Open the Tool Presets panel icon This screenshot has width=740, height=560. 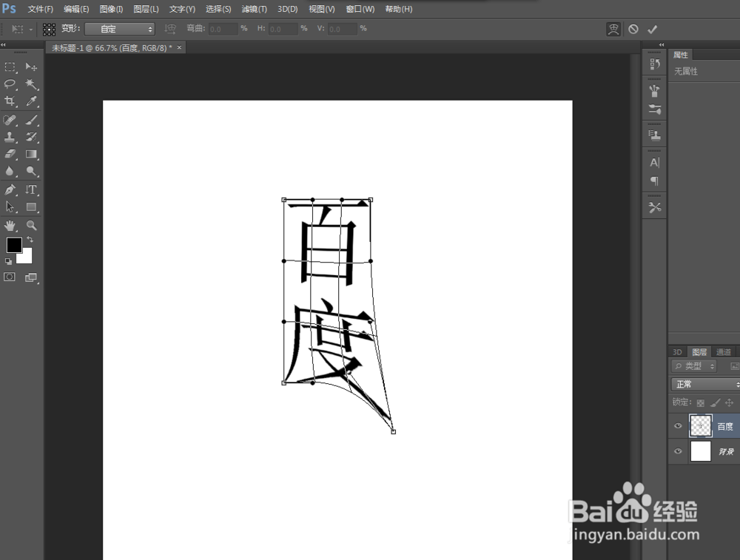coord(655,207)
